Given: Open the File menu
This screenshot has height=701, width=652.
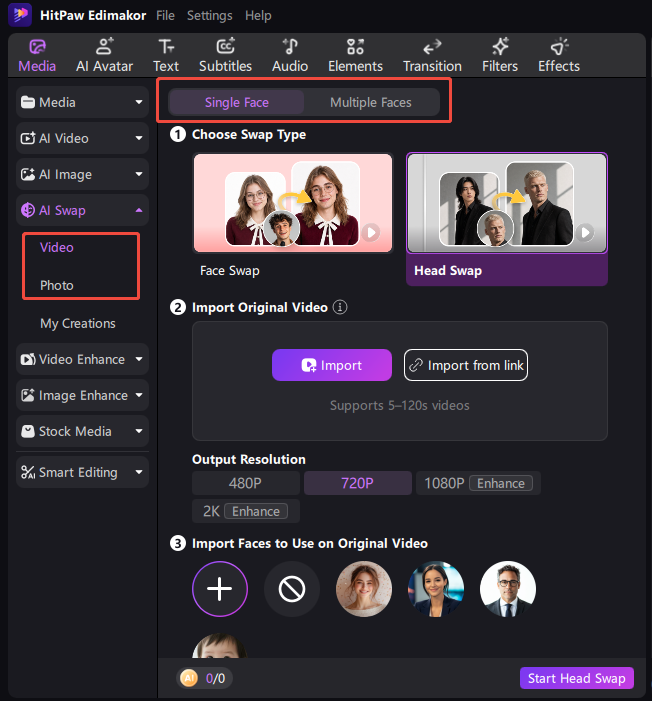Looking at the screenshot, I should click(x=165, y=16).
